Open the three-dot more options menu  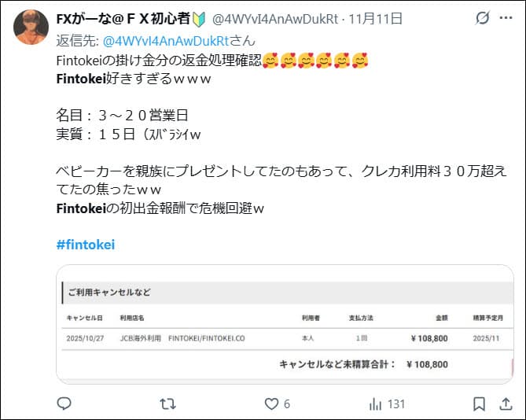coord(506,18)
